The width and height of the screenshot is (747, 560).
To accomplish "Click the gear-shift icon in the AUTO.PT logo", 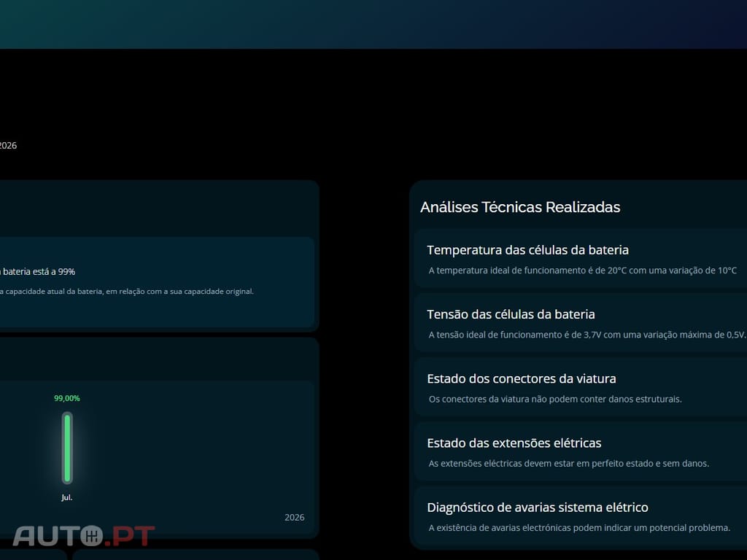I will [x=92, y=536].
